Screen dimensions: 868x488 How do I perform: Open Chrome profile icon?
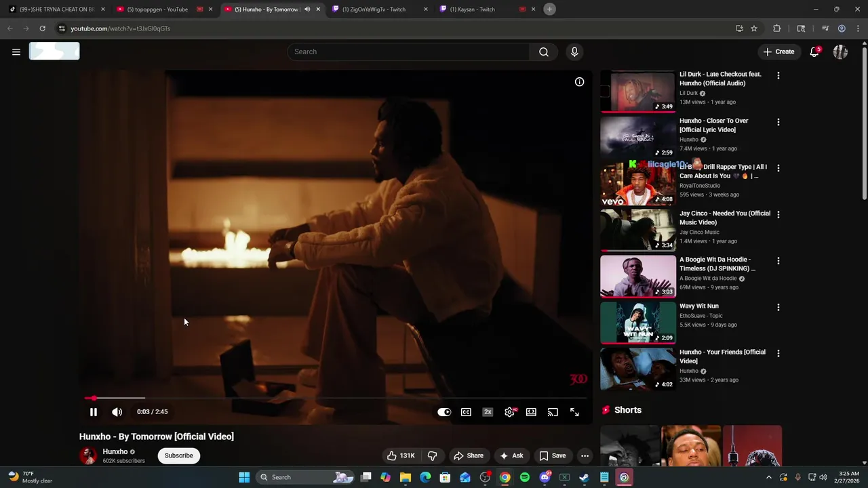842,28
